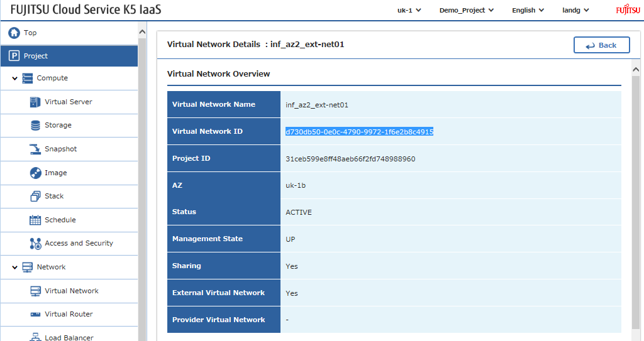Click the Project P icon

(14, 56)
